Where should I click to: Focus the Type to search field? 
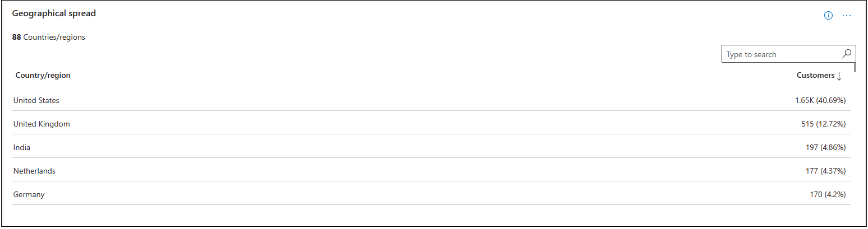[x=781, y=54]
